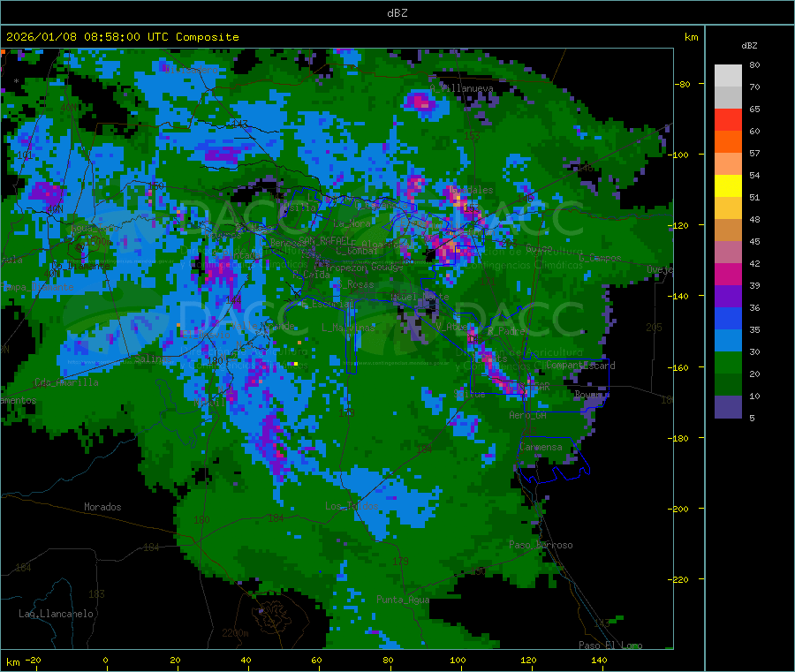Click the 'dBZ' title at top center

click(x=397, y=13)
